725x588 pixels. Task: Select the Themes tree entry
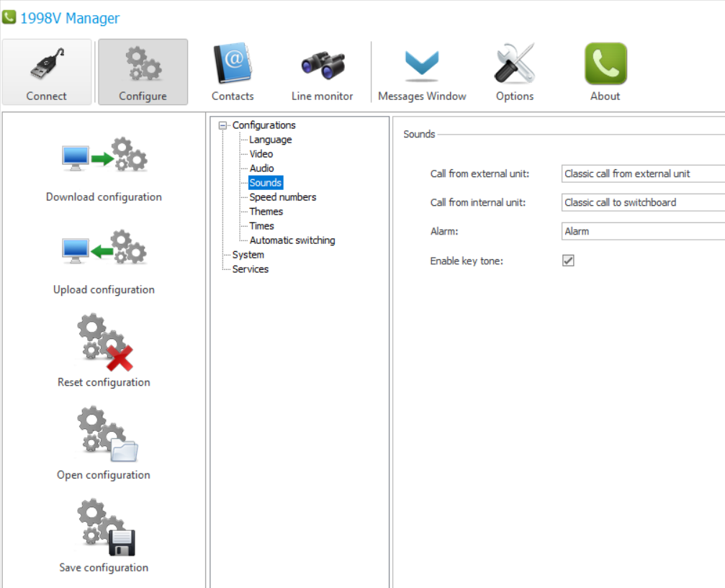266,212
